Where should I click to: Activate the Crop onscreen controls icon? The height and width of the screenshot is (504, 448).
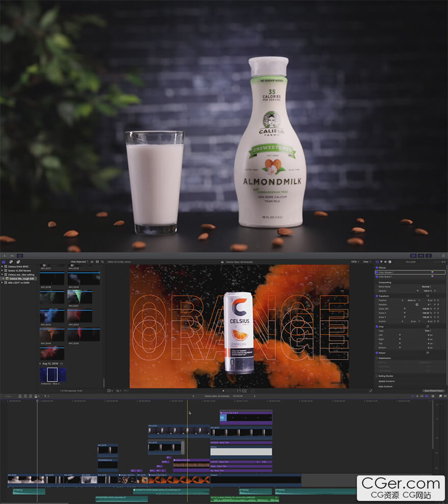[428, 327]
